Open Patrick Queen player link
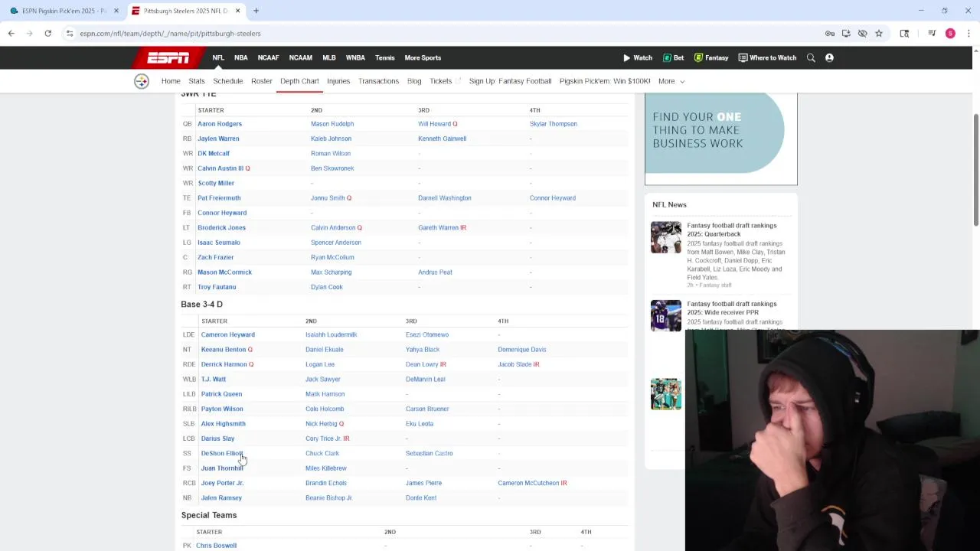This screenshot has height=551, width=980. 221,394
